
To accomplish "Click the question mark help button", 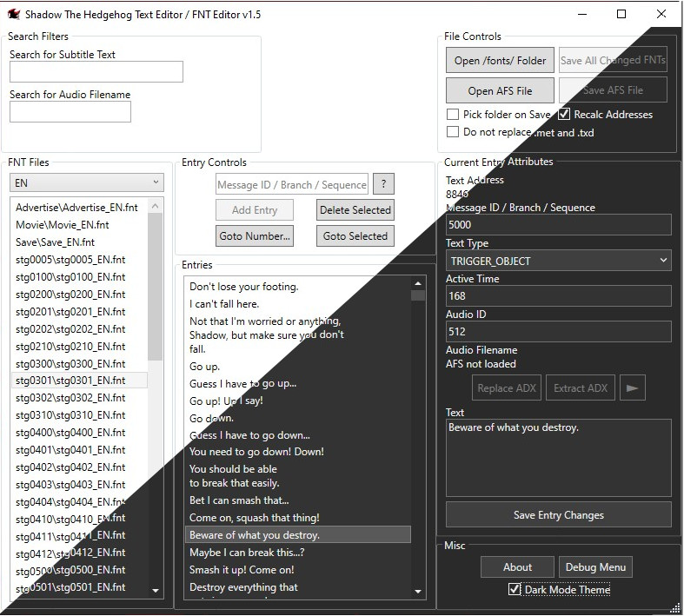I will tap(383, 184).
